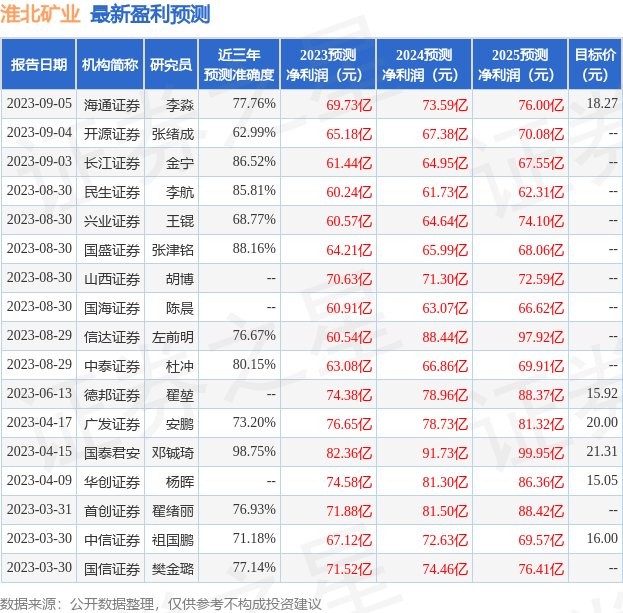Click target price 18.27
Screen dimensions: 623x613
coord(602,103)
